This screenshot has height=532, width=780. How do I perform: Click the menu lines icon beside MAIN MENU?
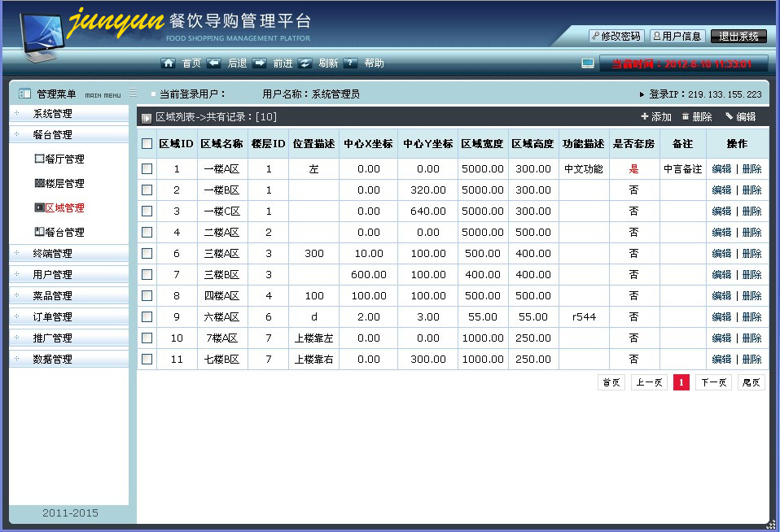pos(133,93)
